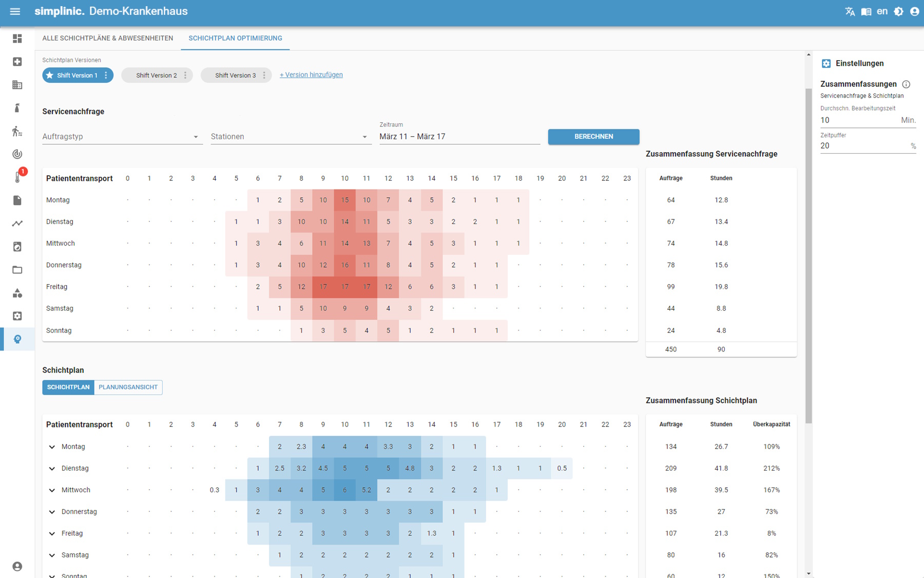Select the walking-person transport icon in the sidebar
This screenshot has height=578, width=924.
click(x=17, y=131)
